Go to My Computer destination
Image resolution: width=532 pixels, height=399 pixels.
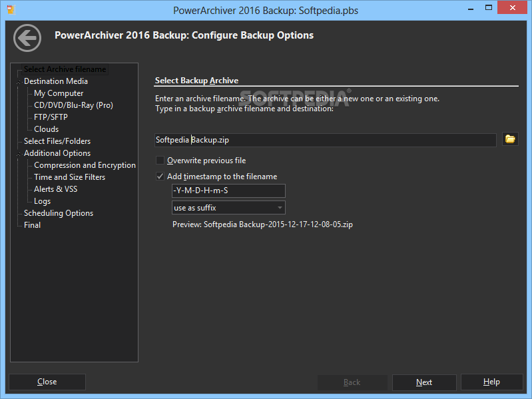(59, 93)
